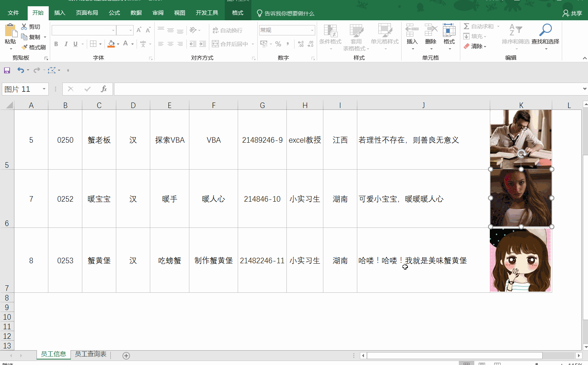Screen dimensions: 588x365
Task: Click the Conditional Formatting (条件格式) icon
Action: coord(330,31)
